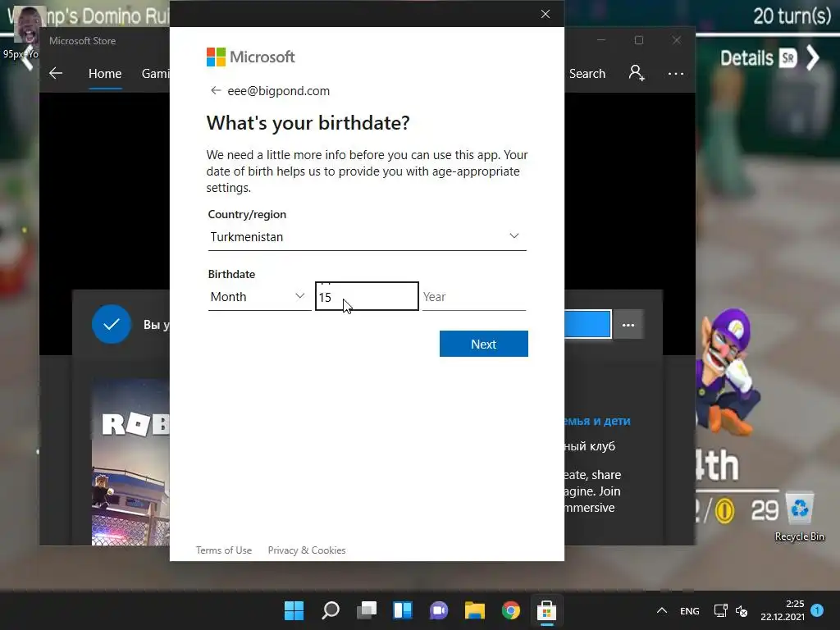Open the Privacy & Cookies link
Viewport: 840px width, 630px height.
click(x=307, y=550)
